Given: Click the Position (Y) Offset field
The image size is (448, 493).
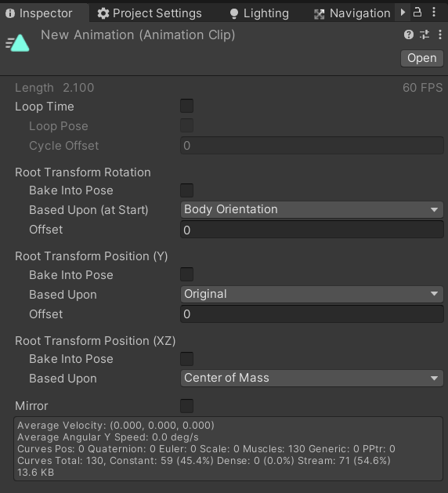Looking at the screenshot, I should pyautogui.click(x=312, y=314).
